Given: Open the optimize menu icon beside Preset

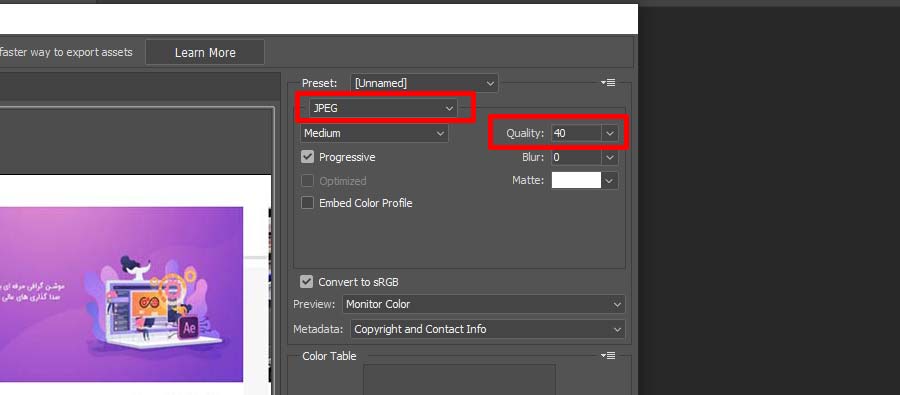Looking at the screenshot, I should click(608, 83).
